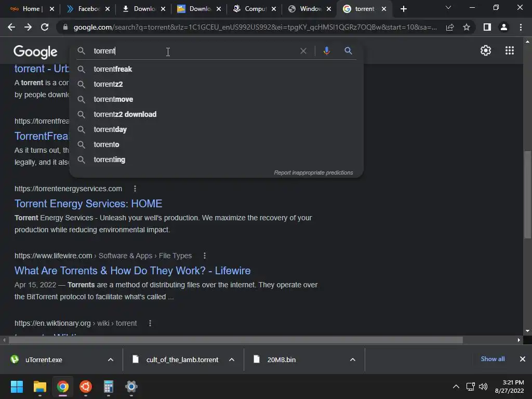The image size is (532, 399).
Task: Select suggestion torrentday
Action: point(216,129)
